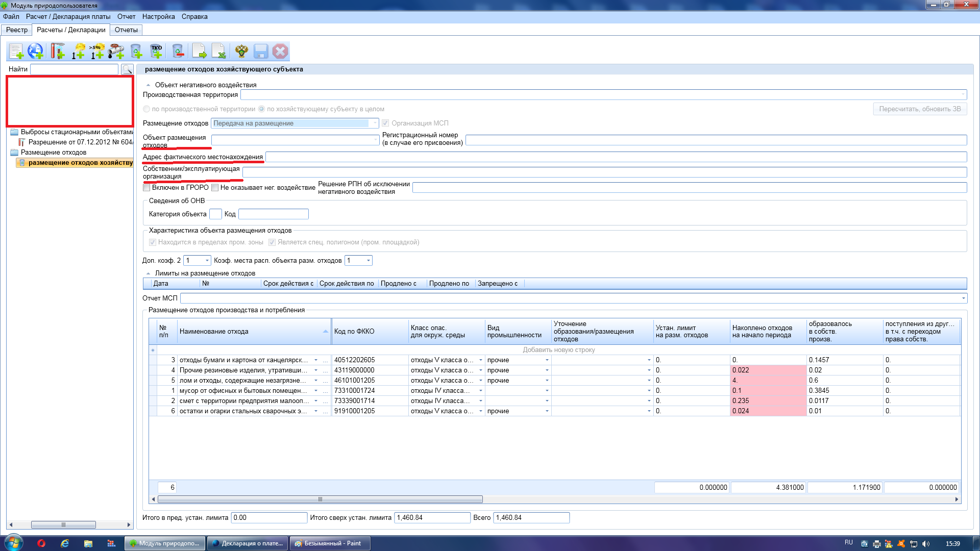Image resolution: width=980 pixels, height=551 pixels.
Task: Open the 'Настройка' menu
Action: coord(158,16)
